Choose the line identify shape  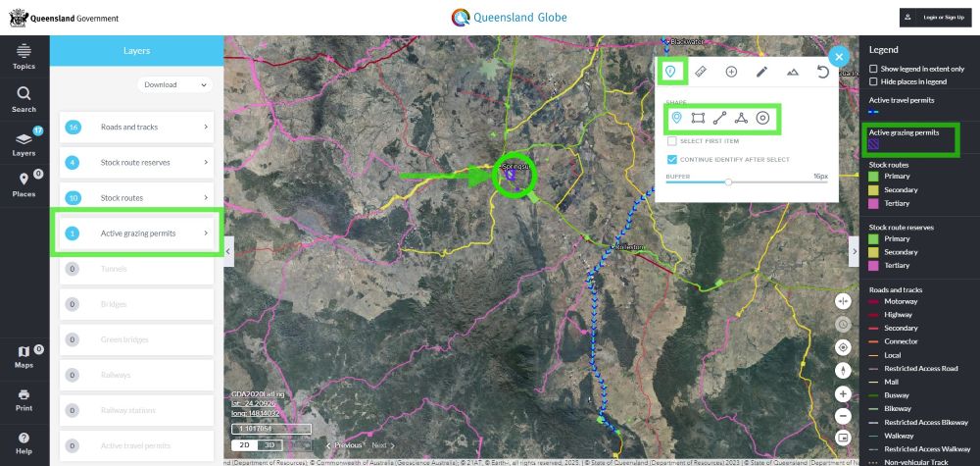click(719, 118)
